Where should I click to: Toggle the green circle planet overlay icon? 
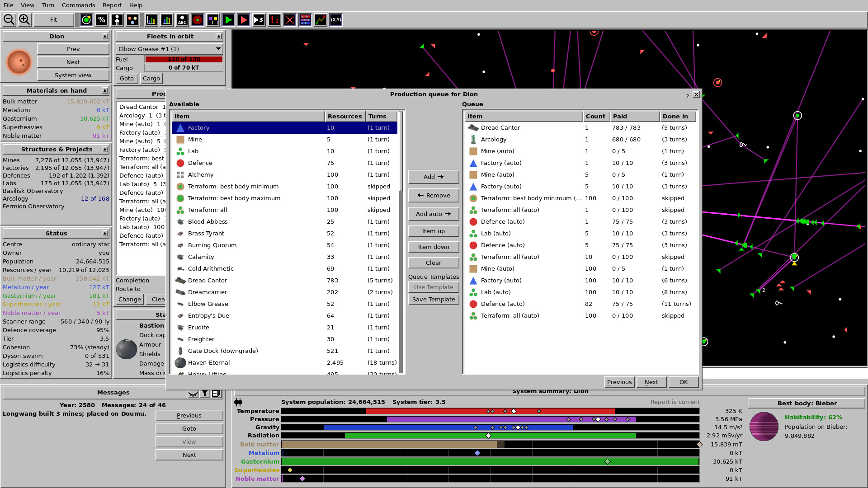click(86, 20)
